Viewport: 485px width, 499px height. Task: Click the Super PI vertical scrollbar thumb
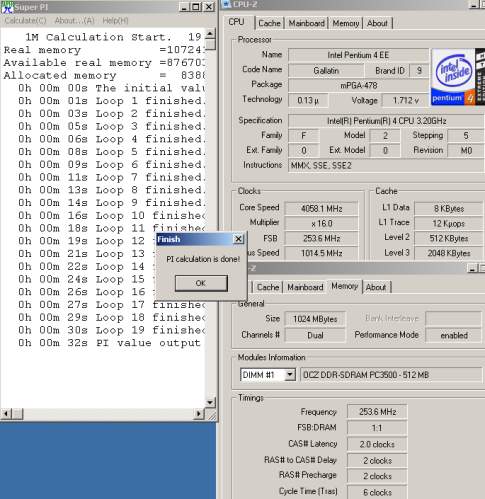click(x=210, y=44)
